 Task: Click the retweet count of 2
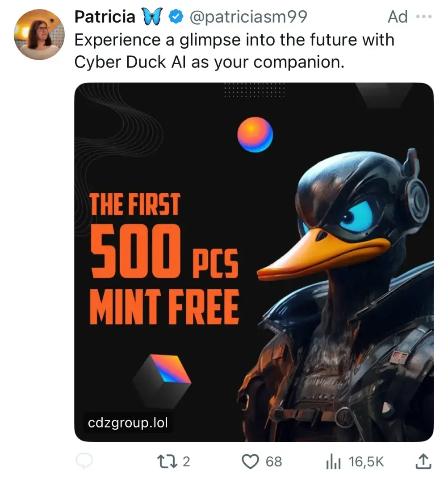[186, 461]
